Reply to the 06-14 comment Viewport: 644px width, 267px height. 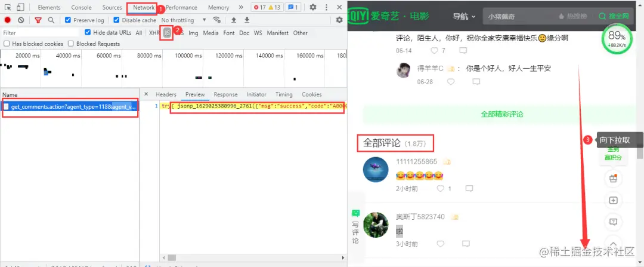463,51
